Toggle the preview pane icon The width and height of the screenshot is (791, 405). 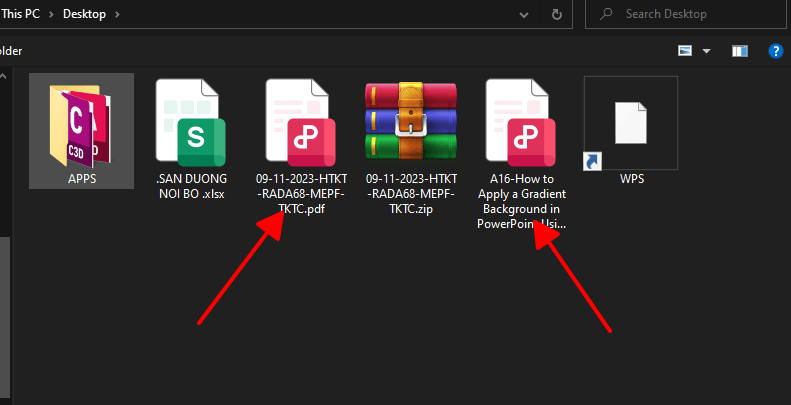pyautogui.click(x=740, y=51)
